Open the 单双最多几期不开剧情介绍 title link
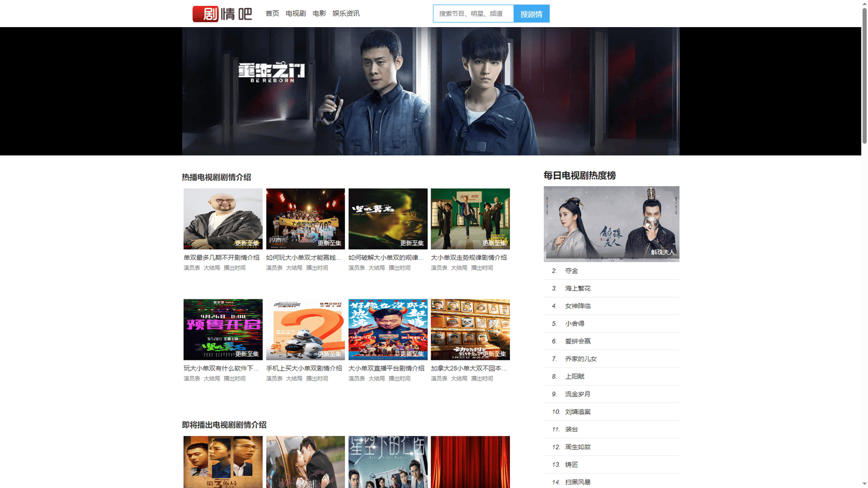868x488 pixels. (222, 257)
